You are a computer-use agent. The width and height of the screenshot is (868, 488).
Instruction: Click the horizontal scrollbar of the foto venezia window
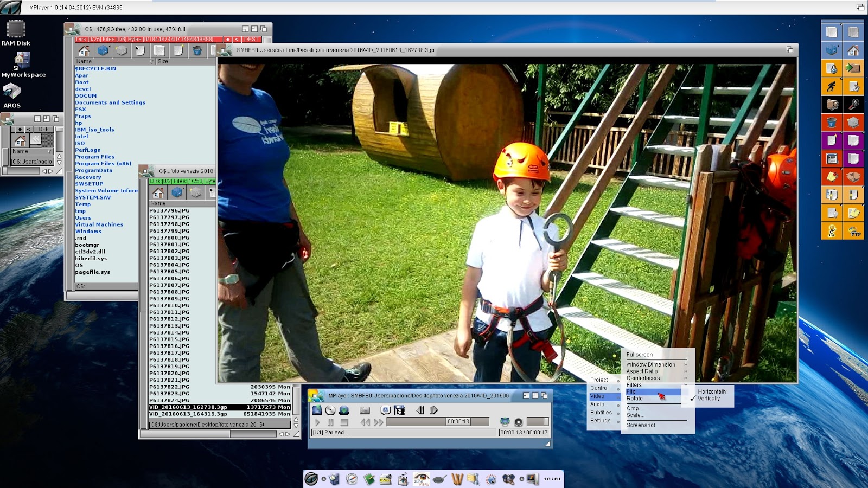click(209, 434)
